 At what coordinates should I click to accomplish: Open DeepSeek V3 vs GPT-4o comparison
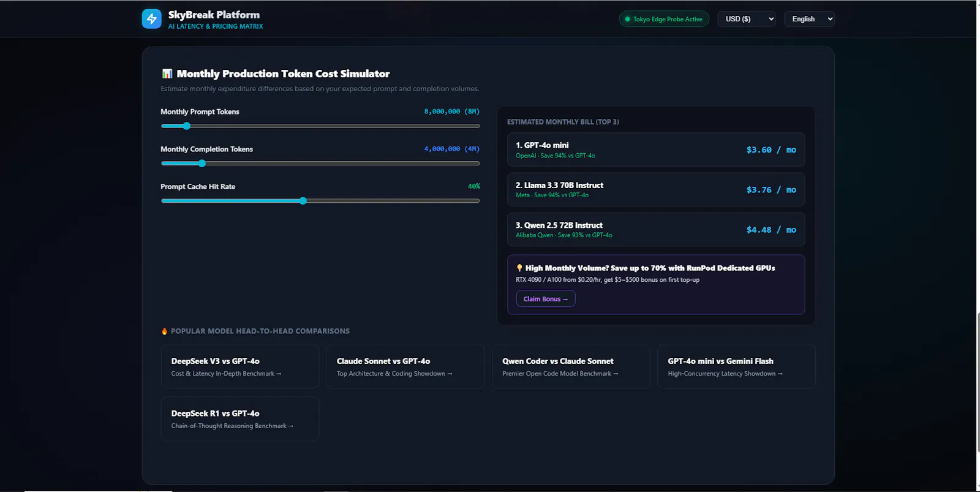click(240, 366)
